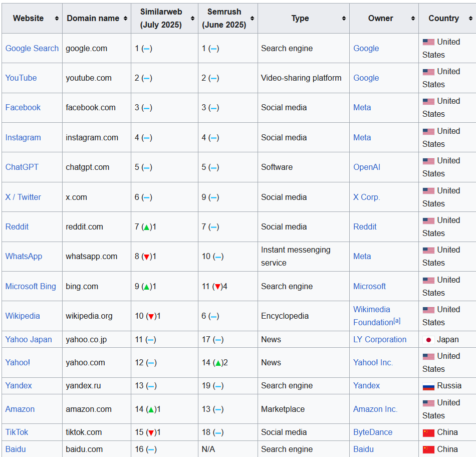Open the X / Twitter website link

pos(23,197)
